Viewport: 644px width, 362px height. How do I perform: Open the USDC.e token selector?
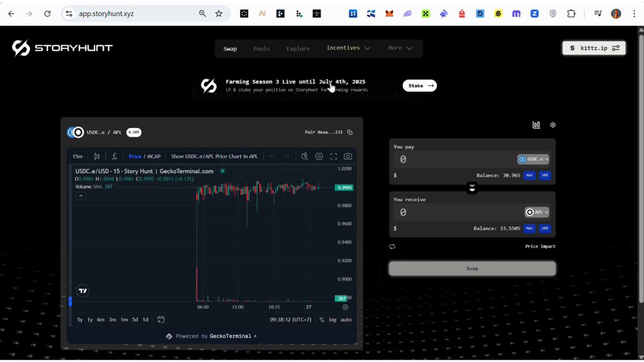(533, 159)
